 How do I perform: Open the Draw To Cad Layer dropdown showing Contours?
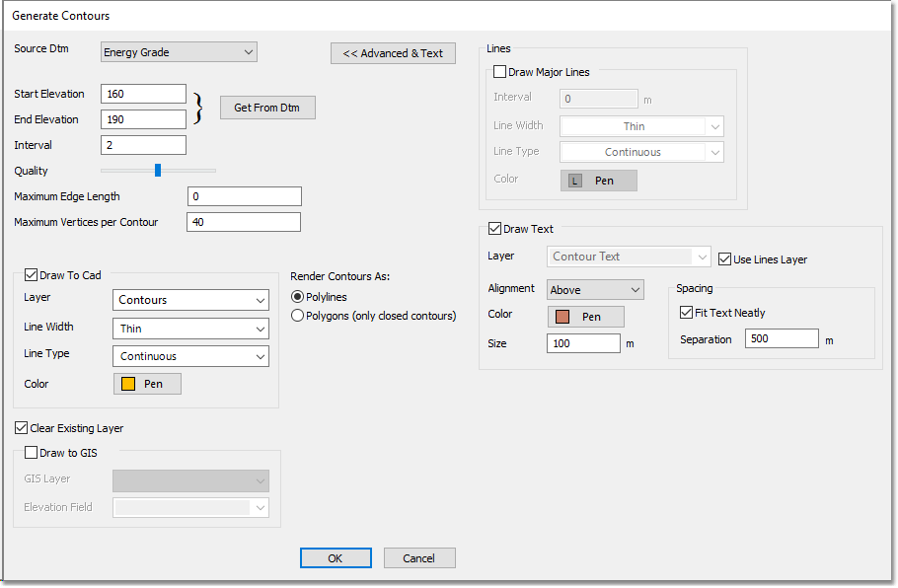coord(190,300)
